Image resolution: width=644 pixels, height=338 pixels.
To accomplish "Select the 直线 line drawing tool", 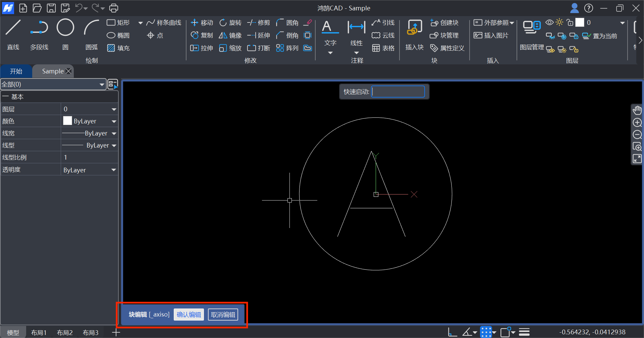I will pyautogui.click(x=13, y=28).
